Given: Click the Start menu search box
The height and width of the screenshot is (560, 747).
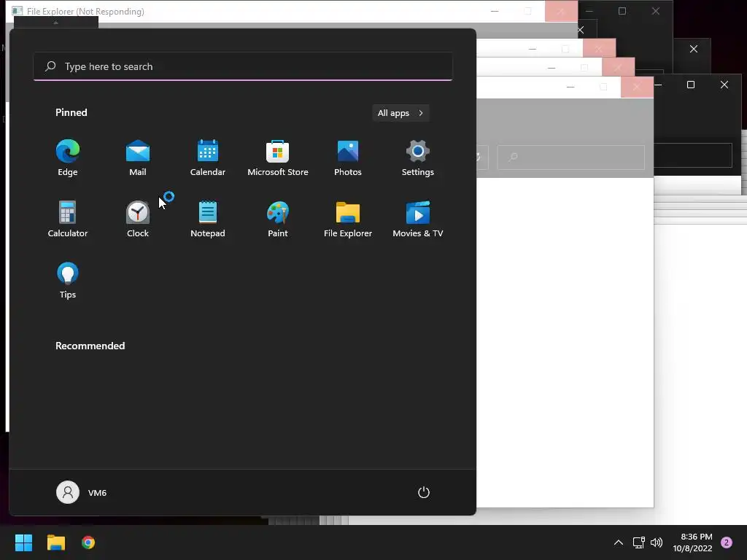Looking at the screenshot, I should (x=243, y=66).
